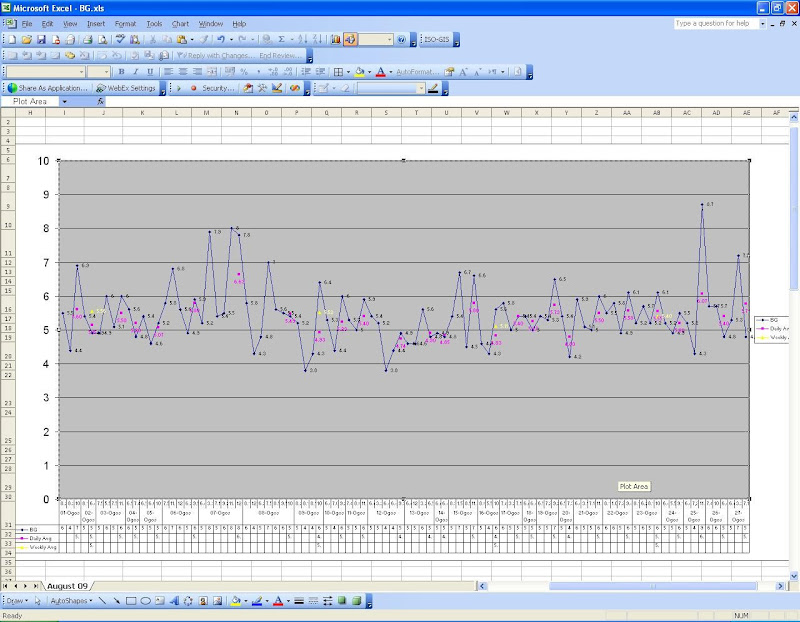Open the Chart Wizard tool
The width and height of the screenshot is (800, 622).
pos(334,39)
